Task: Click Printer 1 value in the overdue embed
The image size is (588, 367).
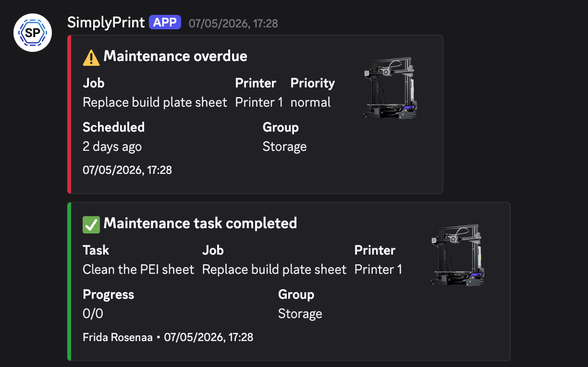Action: coord(259,102)
